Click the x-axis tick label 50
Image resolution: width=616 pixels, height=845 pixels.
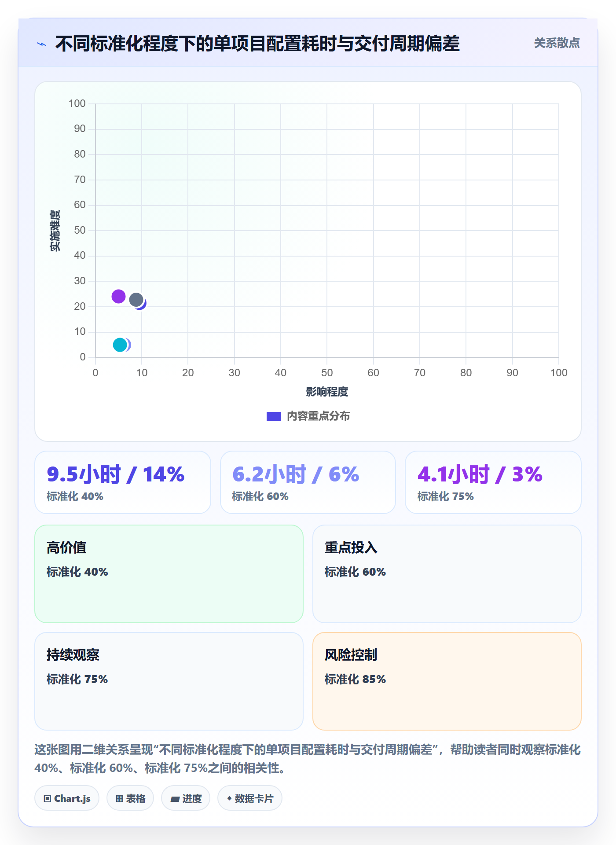[327, 373]
